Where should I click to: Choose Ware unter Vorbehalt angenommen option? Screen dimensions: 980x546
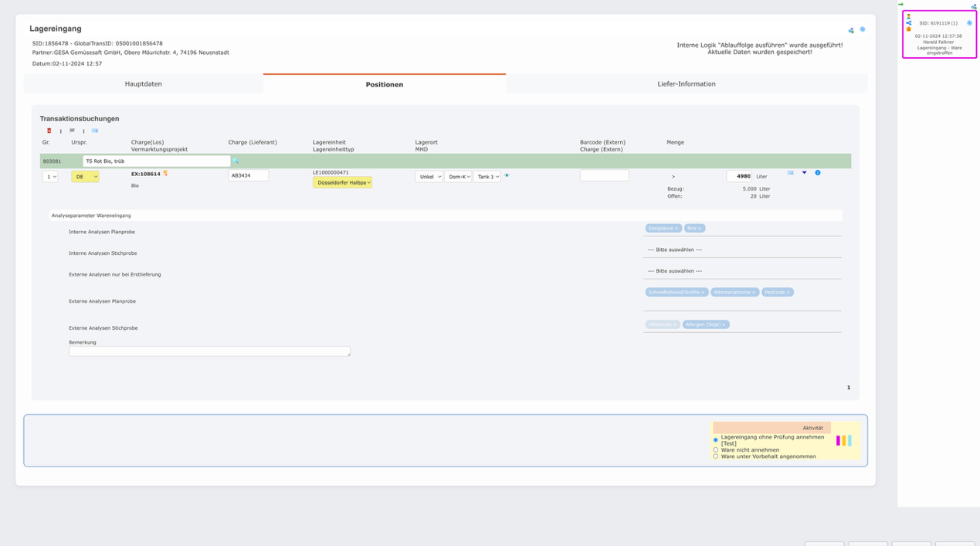point(716,456)
